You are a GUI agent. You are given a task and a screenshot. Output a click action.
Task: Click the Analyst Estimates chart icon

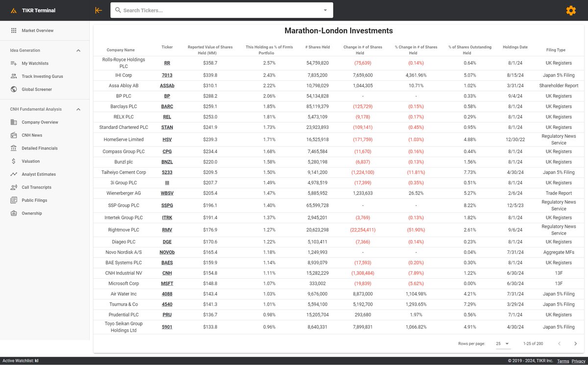(x=14, y=174)
